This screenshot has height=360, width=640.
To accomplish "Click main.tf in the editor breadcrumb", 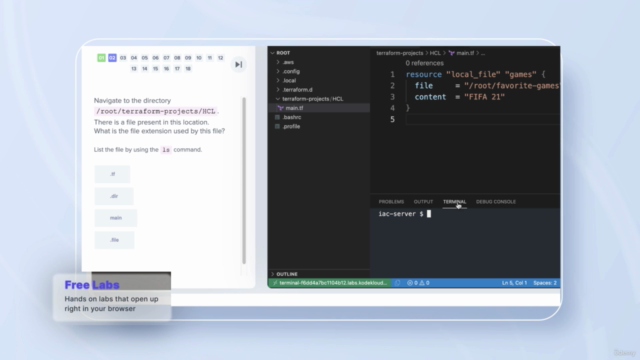I will [x=465, y=53].
